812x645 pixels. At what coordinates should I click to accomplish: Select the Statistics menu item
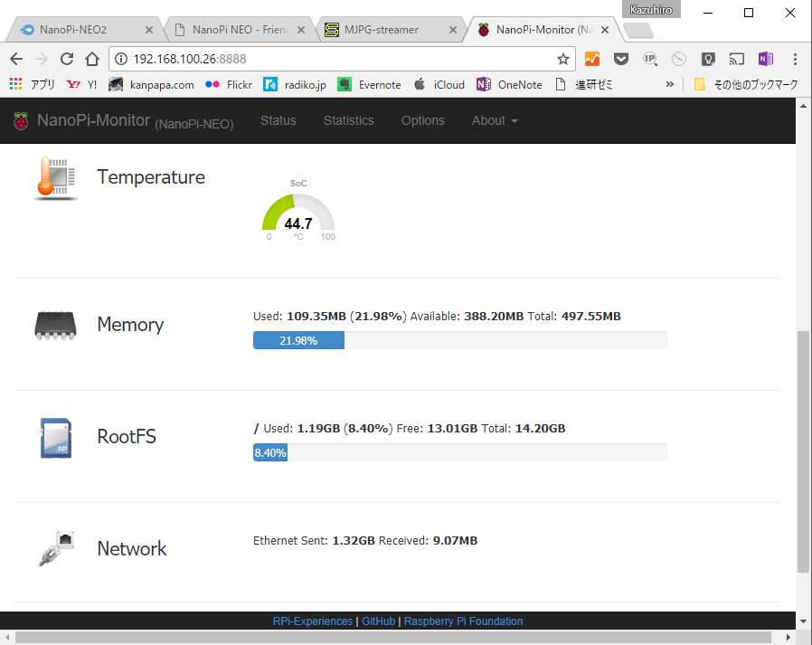[x=348, y=119]
